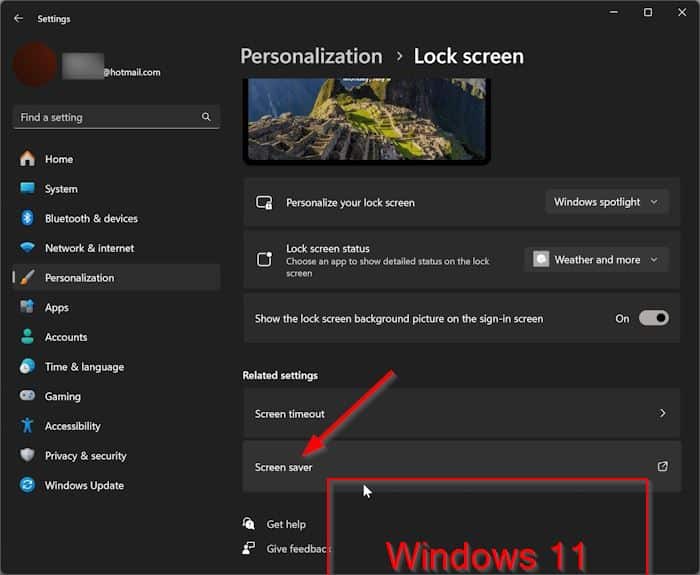Click the user profile avatar

click(35, 65)
